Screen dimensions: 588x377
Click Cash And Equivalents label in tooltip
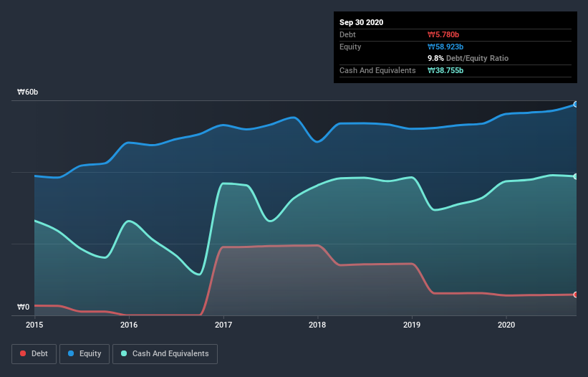[x=377, y=70]
